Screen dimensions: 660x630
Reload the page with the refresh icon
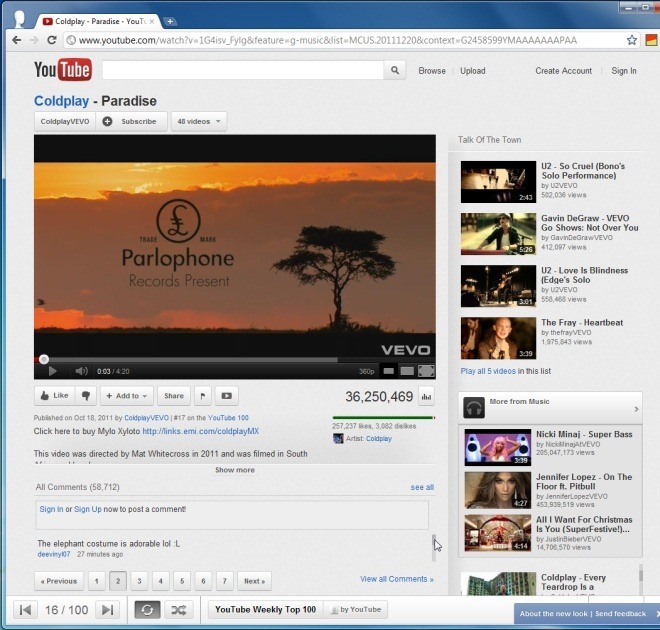coord(52,40)
